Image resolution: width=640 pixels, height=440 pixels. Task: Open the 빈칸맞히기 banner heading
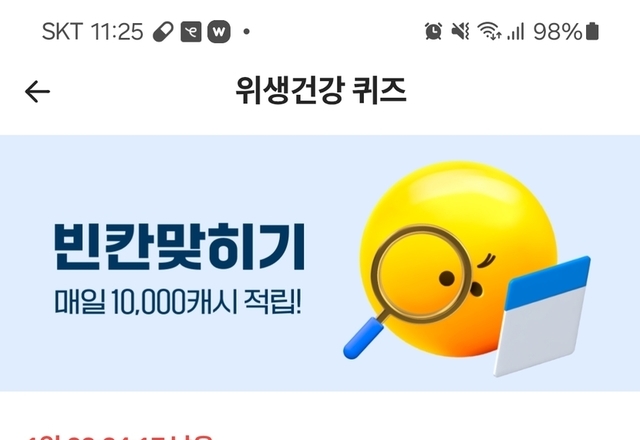pos(180,247)
